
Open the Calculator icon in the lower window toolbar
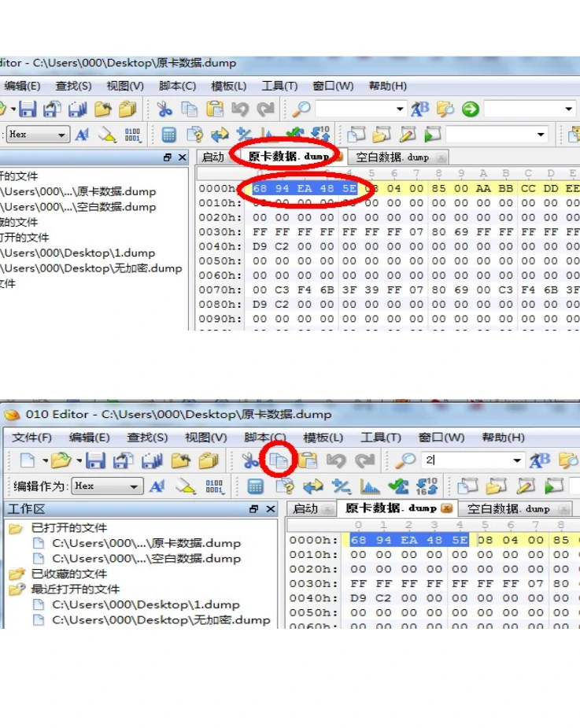255,486
